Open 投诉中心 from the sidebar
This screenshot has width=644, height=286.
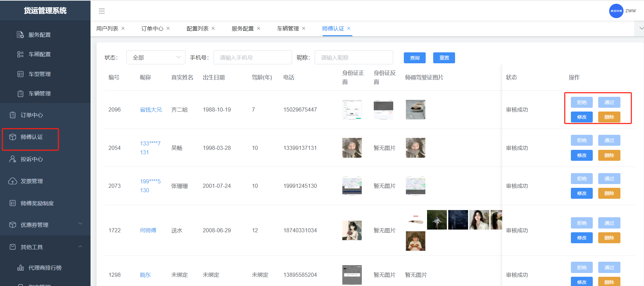(x=31, y=159)
